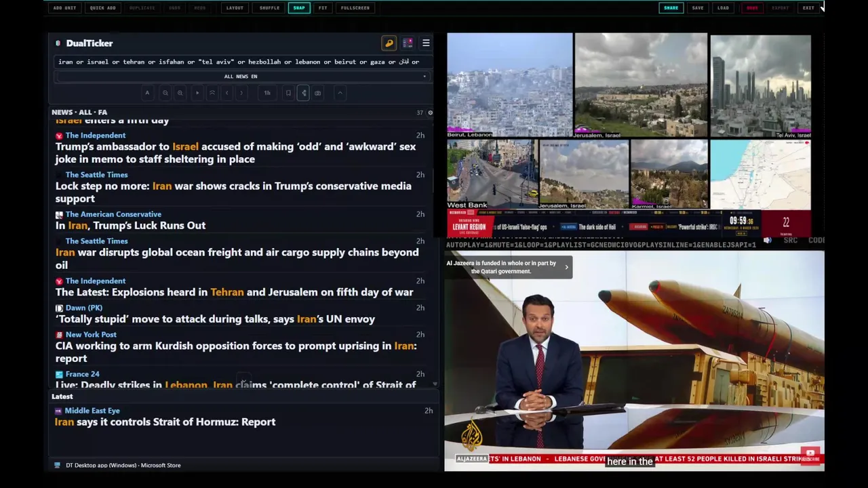Open 'Lock step no more' Seattle Times headline
Viewport: 868px width, 488px height.
pos(233,192)
